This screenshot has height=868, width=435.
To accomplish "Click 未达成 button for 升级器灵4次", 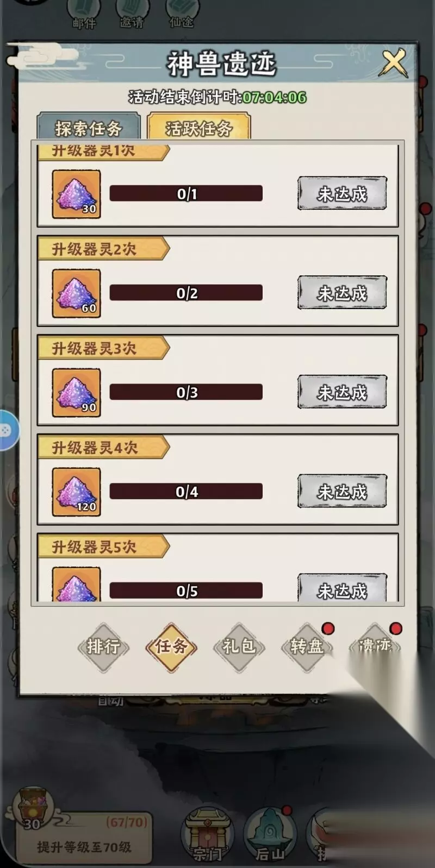I will 342,492.
